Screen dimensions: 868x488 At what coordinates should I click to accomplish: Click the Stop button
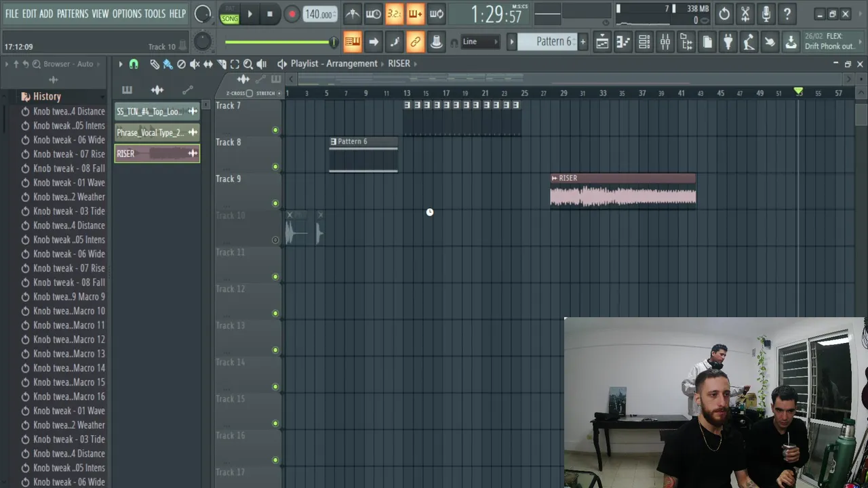(270, 14)
